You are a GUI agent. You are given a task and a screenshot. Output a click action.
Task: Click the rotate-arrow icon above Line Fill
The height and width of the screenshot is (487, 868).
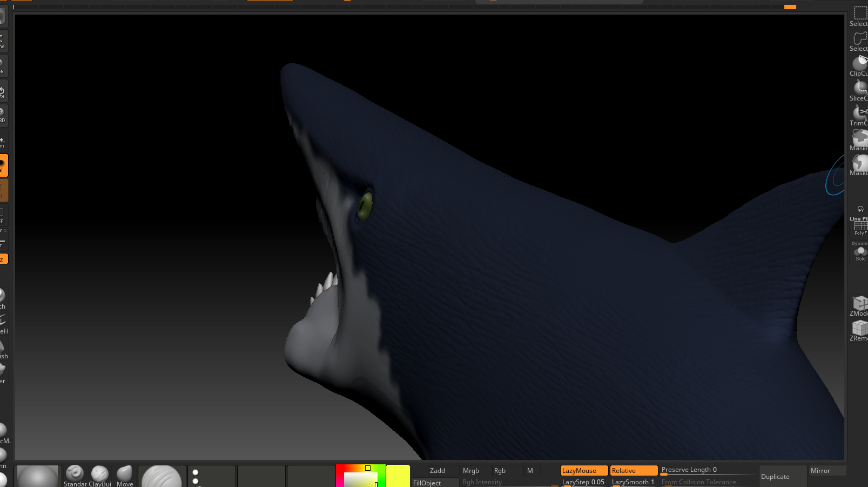tap(860, 209)
